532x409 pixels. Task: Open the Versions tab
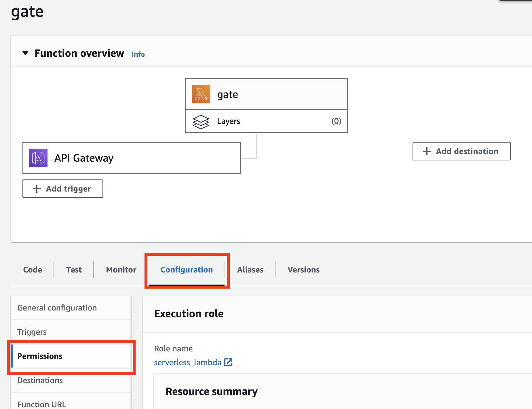coord(303,270)
